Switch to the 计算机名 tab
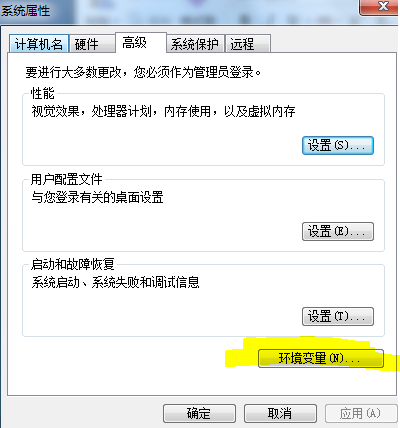400x428 pixels. coord(39,44)
